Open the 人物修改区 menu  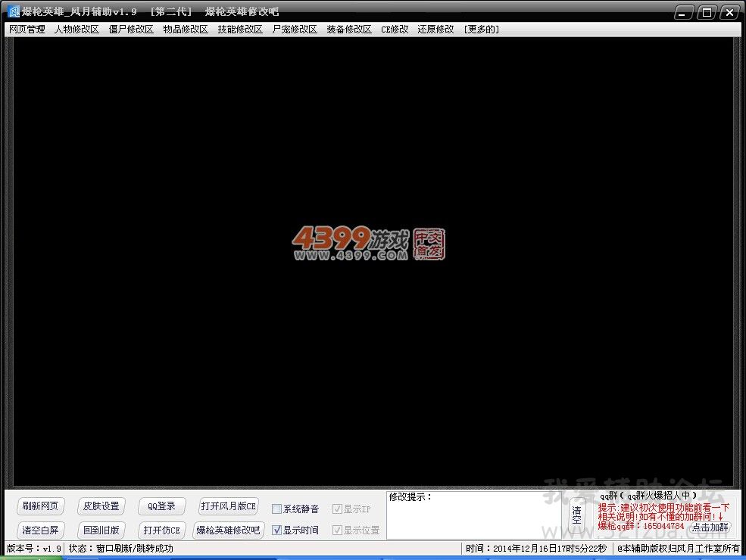[x=76, y=30]
